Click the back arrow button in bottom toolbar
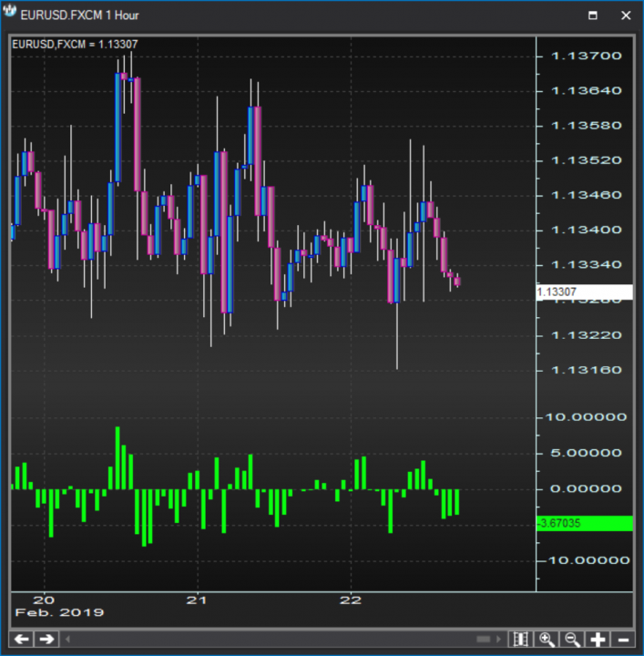The width and height of the screenshot is (644, 656). coord(21,640)
